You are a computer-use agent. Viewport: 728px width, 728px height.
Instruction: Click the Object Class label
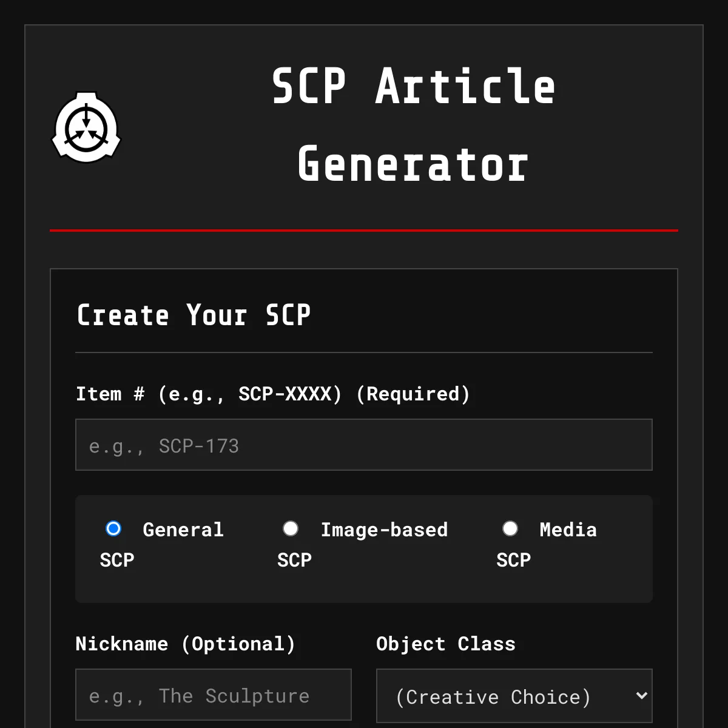pyautogui.click(x=446, y=644)
